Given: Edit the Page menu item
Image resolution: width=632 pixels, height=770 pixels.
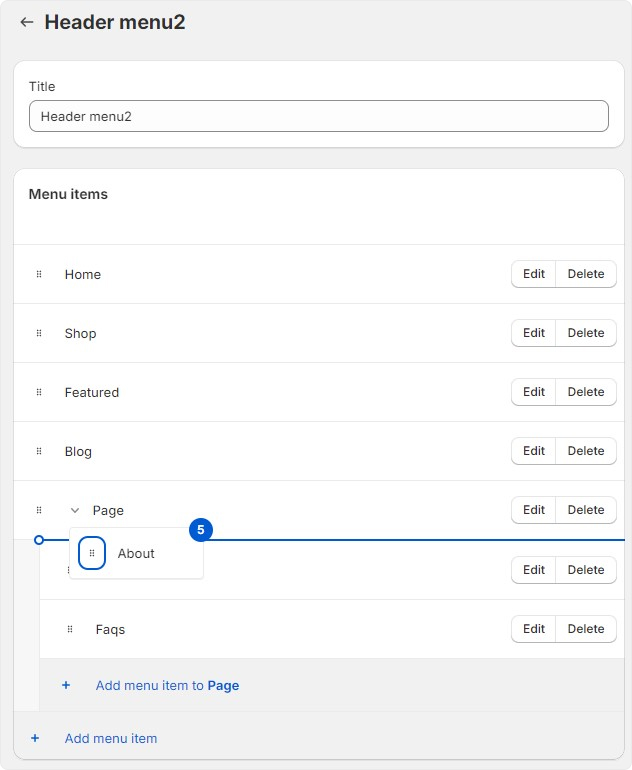Looking at the screenshot, I should [534, 510].
